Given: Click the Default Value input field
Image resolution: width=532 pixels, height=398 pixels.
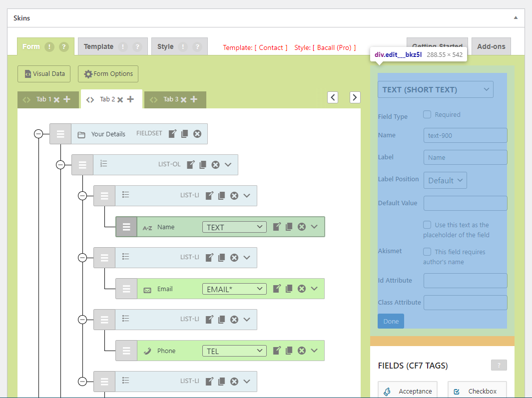Looking at the screenshot, I should tap(465, 203).
